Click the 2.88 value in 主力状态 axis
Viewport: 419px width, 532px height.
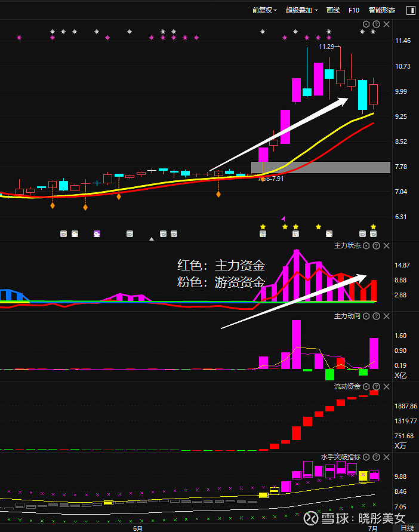click(x=400, y=295)
